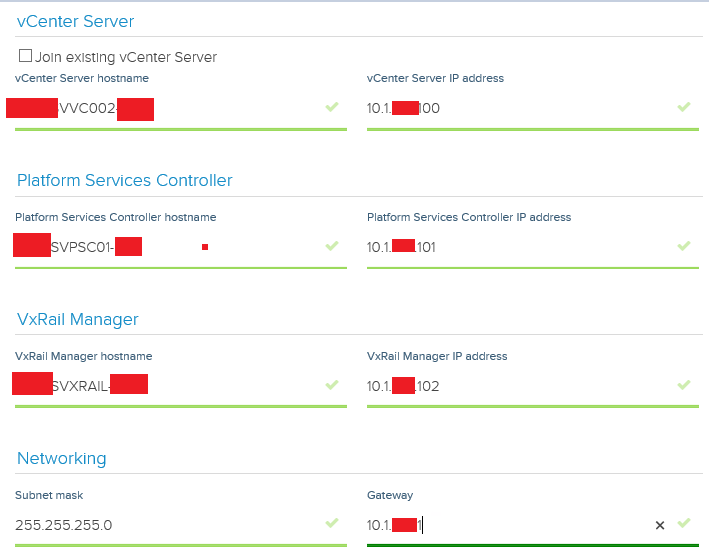
Task: Click the checkmark next to VxRail Manager IP address
Action: point(684,384)
